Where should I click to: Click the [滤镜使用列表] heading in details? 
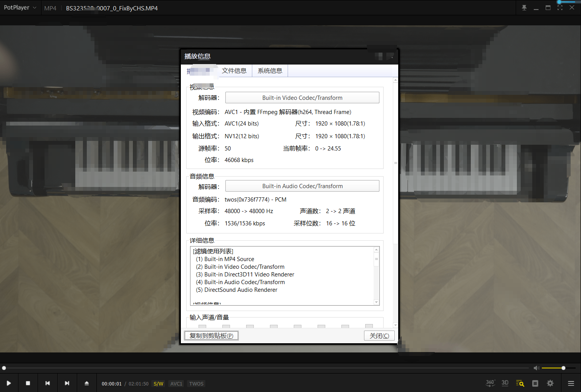(x=213, y=251)
